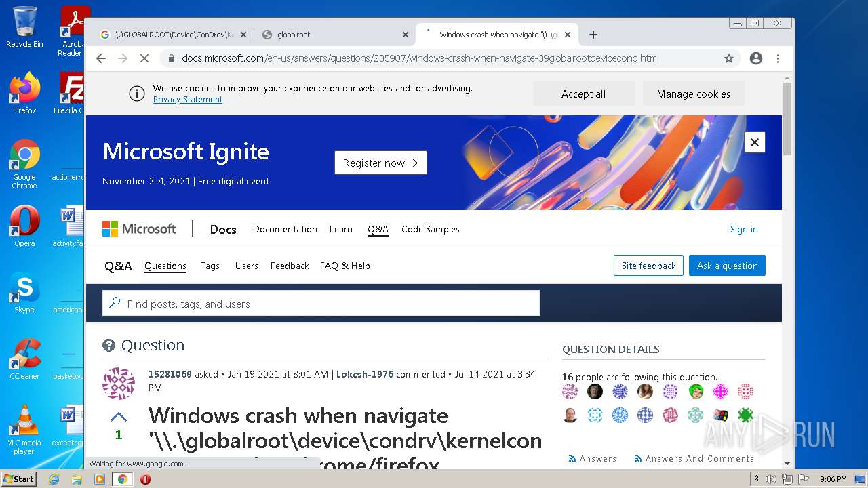Upvote the question with chevron arrow
This screenshot has height=488, width=868.
tap(119, 416)
